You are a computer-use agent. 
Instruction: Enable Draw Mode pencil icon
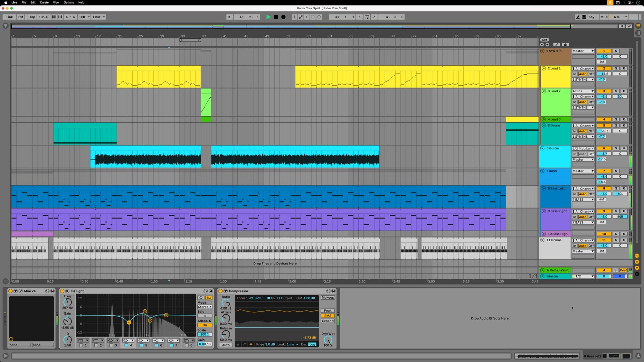578,17
